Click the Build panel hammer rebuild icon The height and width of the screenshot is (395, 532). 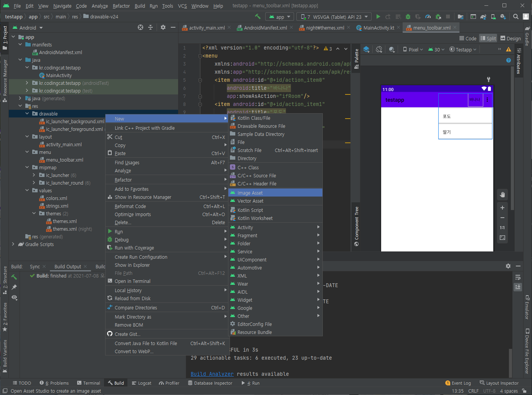click(x=14, y=277)
